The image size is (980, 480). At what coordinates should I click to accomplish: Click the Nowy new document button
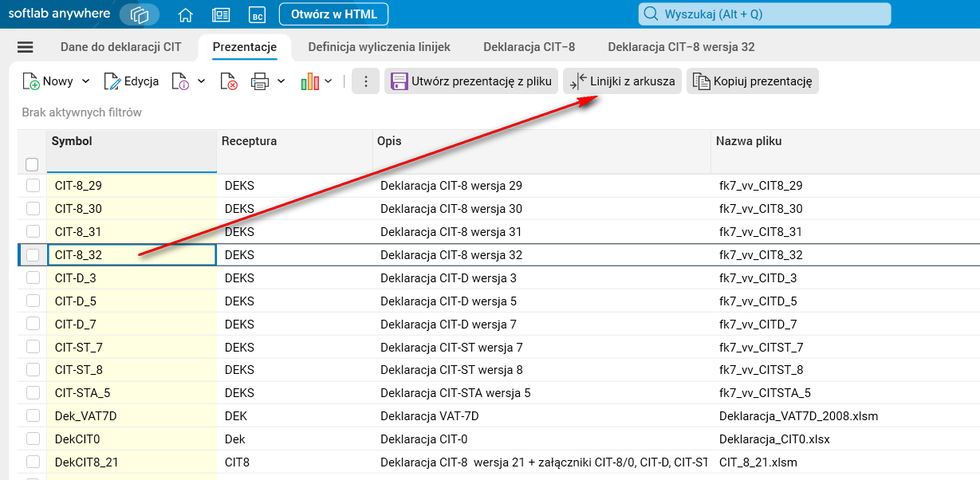[x=47, y=81]
